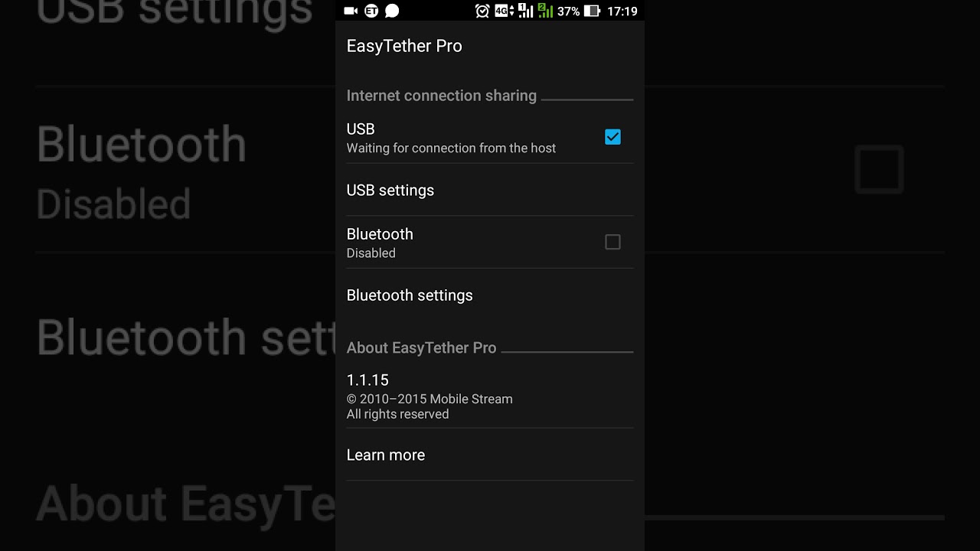Tap the chat bubble notification icon
The width and height of the screenshot is (980, 551).
[392, 11]
